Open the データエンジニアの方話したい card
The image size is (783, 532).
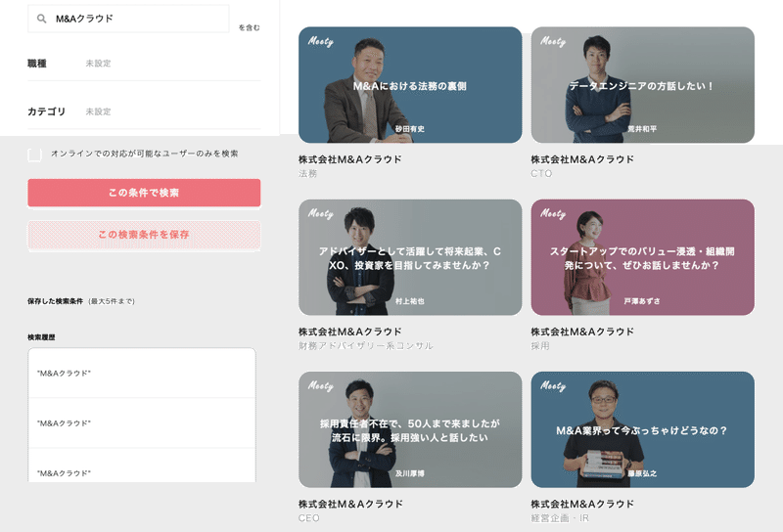tap(643, 85)
